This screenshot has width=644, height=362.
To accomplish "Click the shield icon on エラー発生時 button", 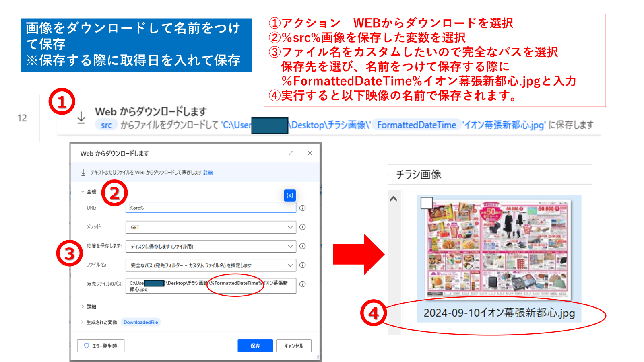I will [x=87, y=346].
